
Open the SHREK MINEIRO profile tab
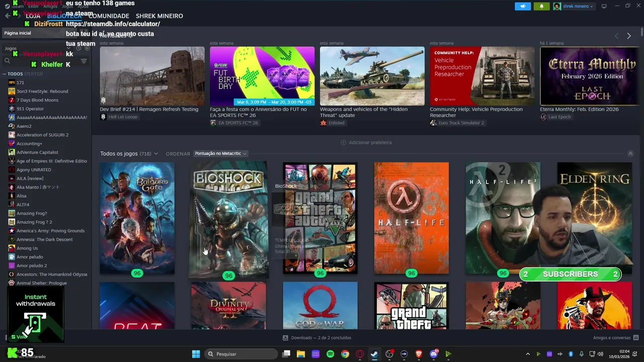click(x=159, y=16)
